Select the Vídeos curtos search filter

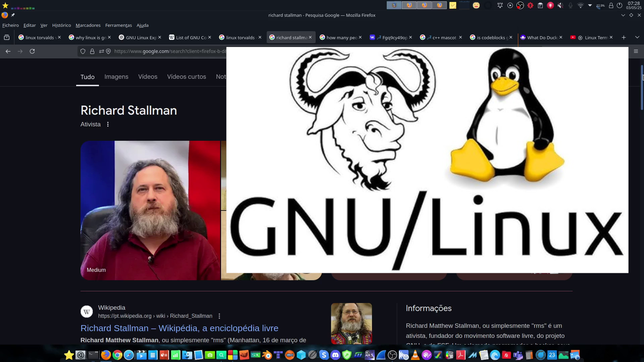pyautogui.click(x=186, y=77)
